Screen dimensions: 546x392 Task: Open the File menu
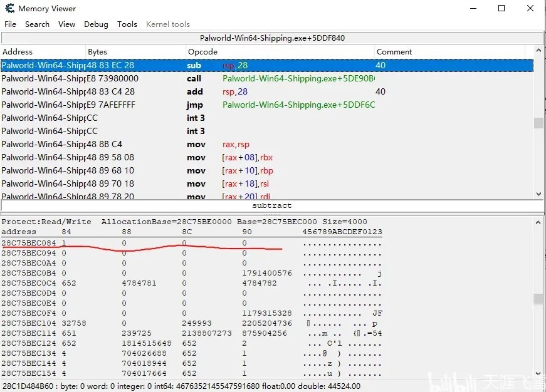(x=10, y=24)
